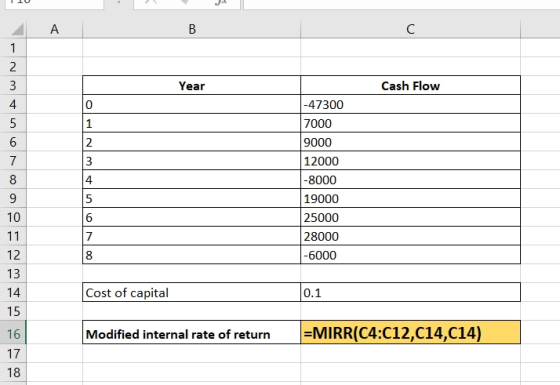The height and width of the screenshot is (385, 560).
Task: Select column A header
Action: point(54,29)
